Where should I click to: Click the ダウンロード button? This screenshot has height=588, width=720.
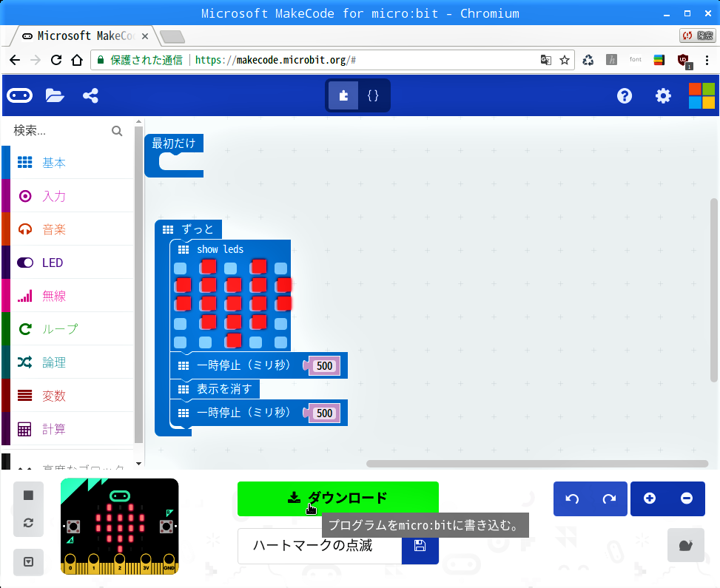[x=338, y=499]
